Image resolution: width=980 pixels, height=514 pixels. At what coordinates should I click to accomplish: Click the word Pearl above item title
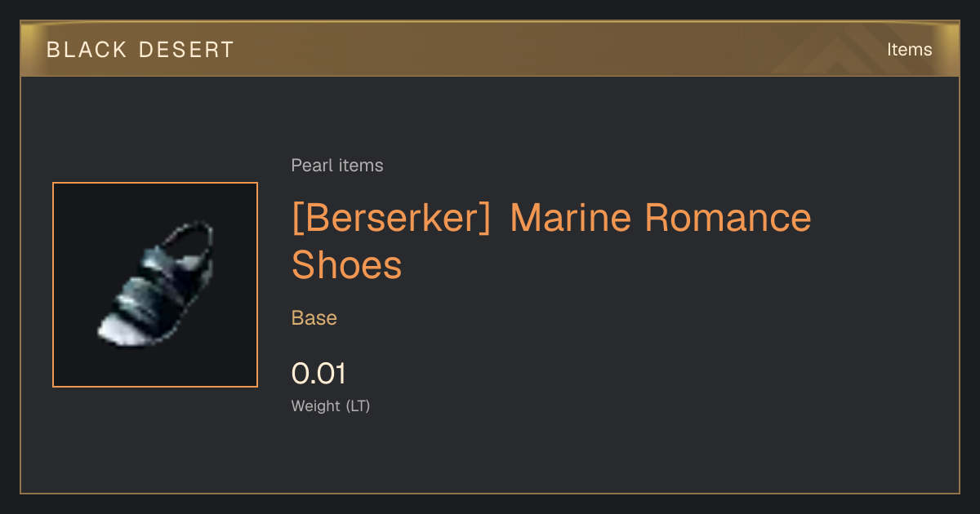pyautogui.click(x=309, y=166)
